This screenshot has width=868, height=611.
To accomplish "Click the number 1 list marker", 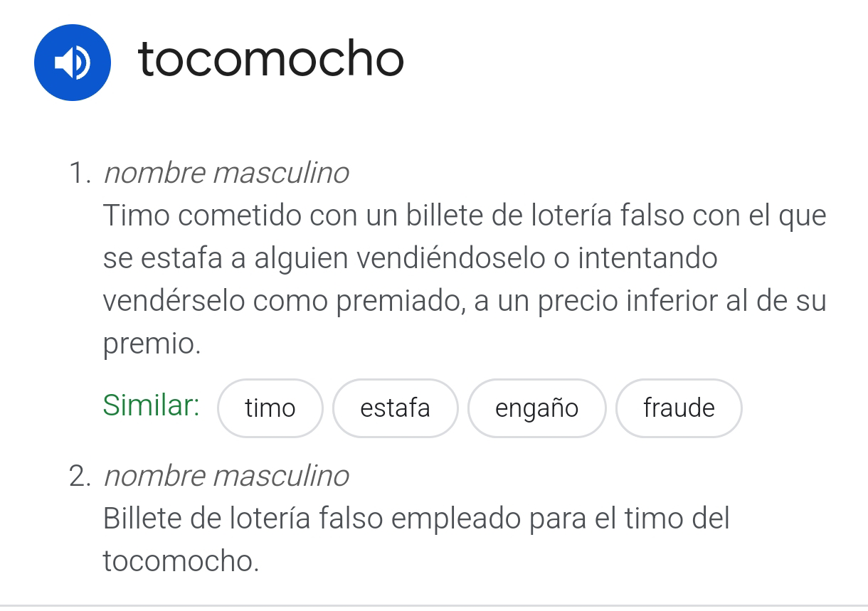I will tap(80, 174).
